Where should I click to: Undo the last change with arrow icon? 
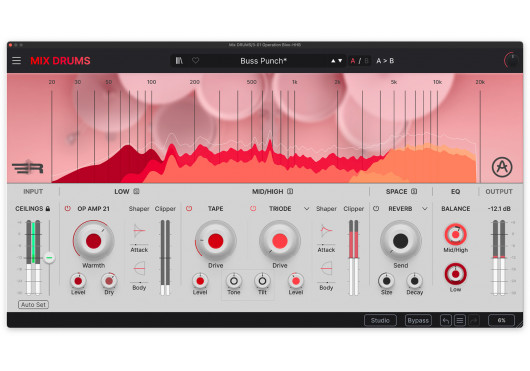pos(446,320)
